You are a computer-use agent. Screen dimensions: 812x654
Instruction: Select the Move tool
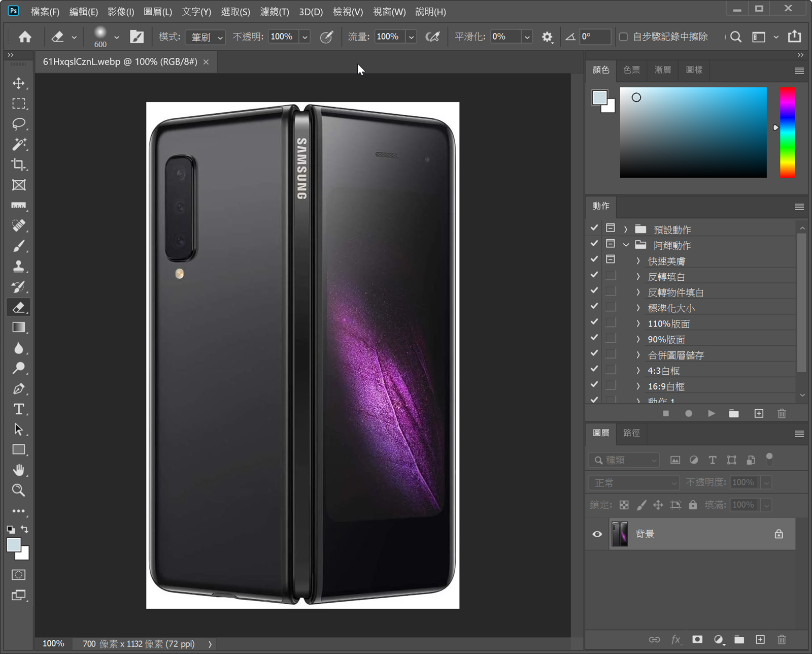(19, 83)
